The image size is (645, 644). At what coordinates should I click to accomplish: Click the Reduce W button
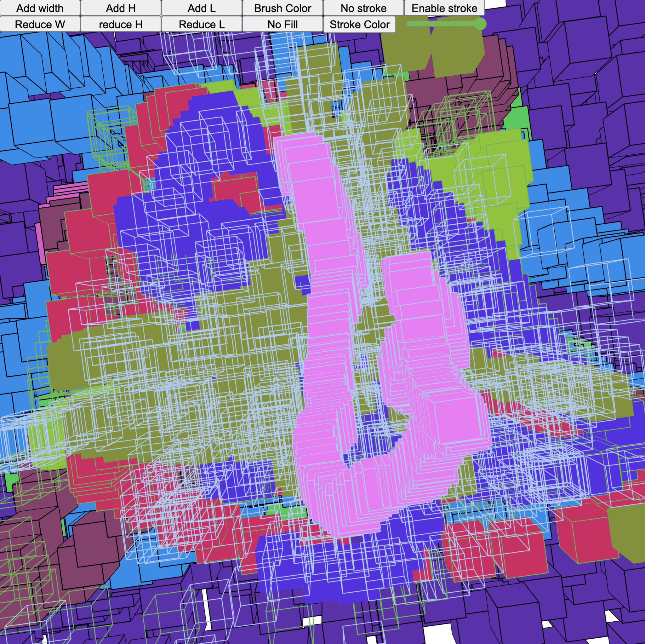pyautogui.click(x=40, y=24)
